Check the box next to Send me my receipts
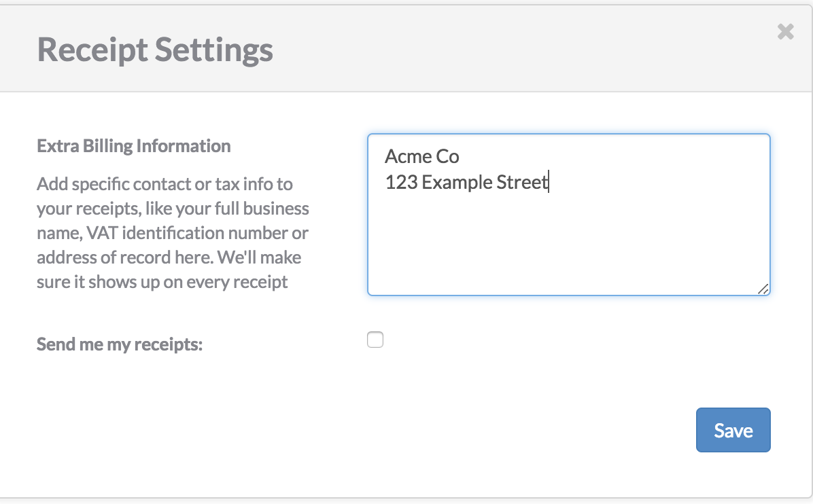The width and height of the screenshot is (813, 504). coord(375,339)
